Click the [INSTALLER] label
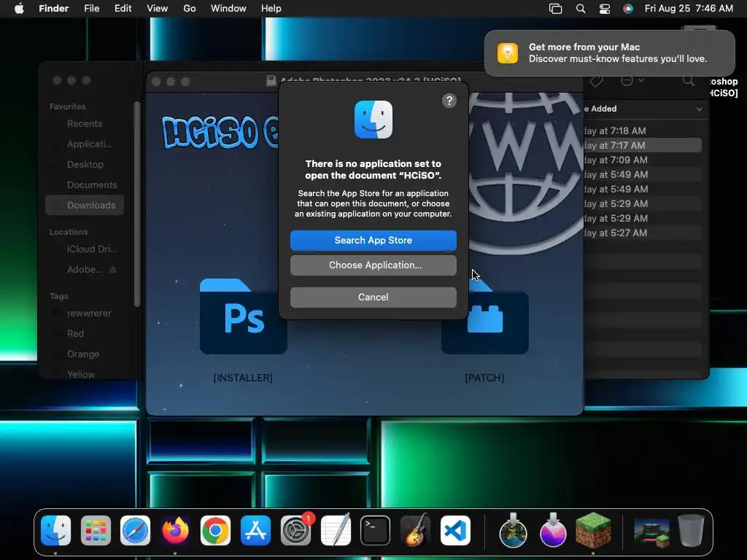The height and width of the screenshot is (560, 747). tap(243, 378)
